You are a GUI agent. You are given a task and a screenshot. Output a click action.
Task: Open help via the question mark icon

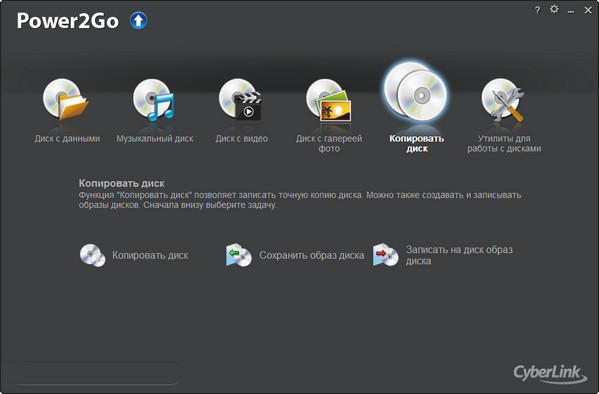point(537,10)
